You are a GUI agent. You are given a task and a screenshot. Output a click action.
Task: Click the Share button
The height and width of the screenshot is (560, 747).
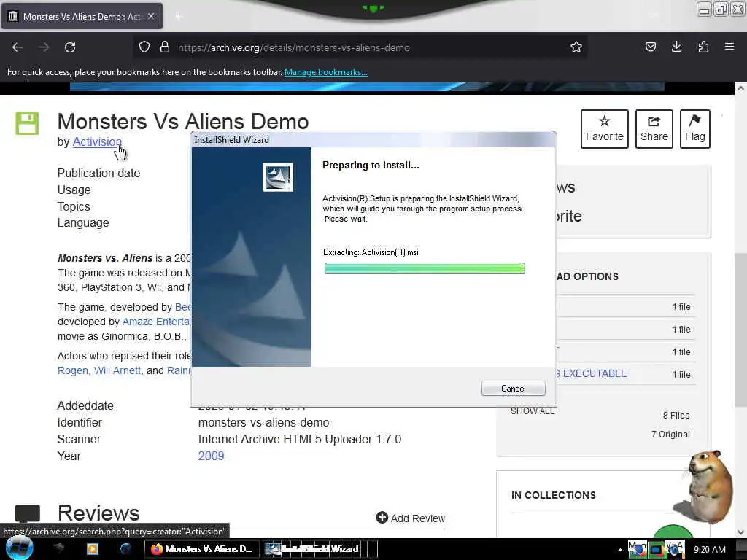[x=654, y=129]
